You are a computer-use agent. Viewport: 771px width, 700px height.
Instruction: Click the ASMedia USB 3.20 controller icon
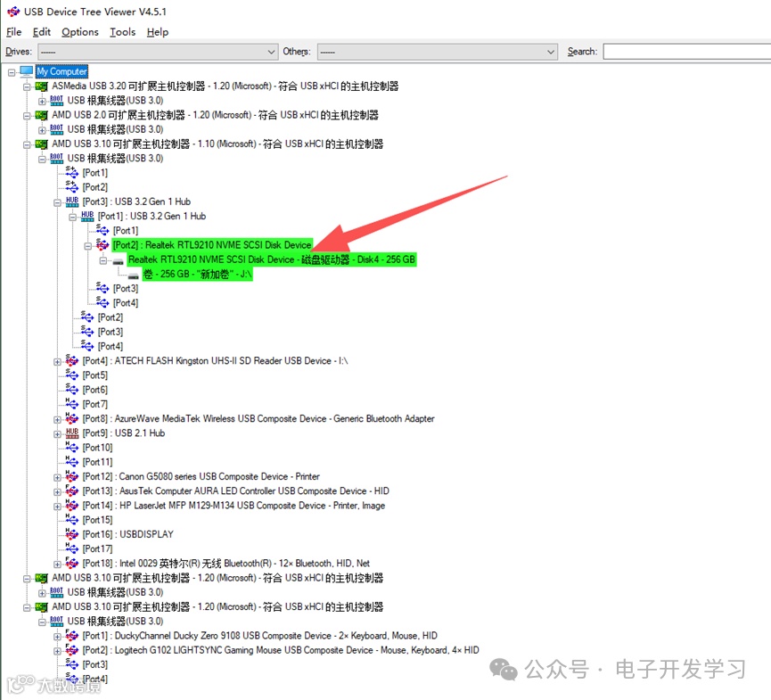tap(42, 86)
